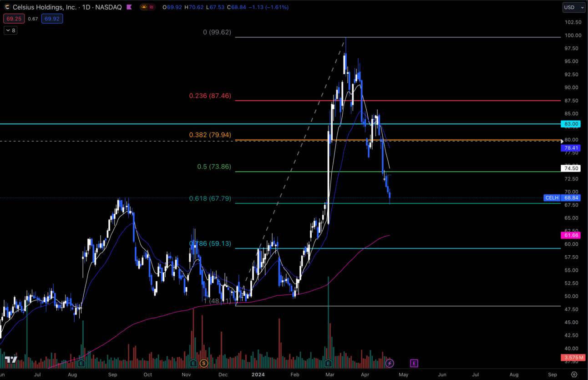The image size is (588, 380).
Task: Click the pink approximately-equal data icon
Action: [x=152, y=7]
